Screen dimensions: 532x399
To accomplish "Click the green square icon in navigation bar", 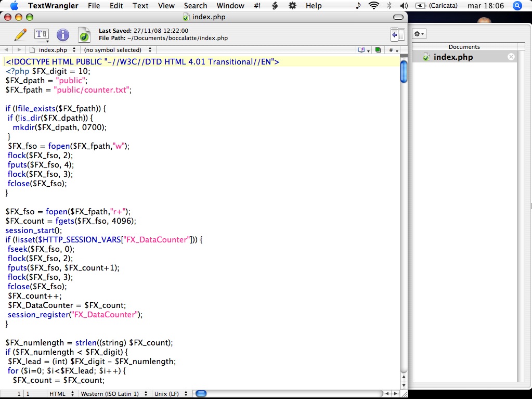I will [378, 50].
